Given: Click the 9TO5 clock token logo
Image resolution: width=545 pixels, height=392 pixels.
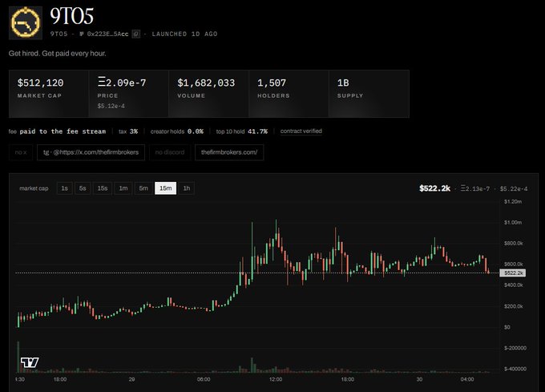Looking at the screenshot, I should point(26,23).
